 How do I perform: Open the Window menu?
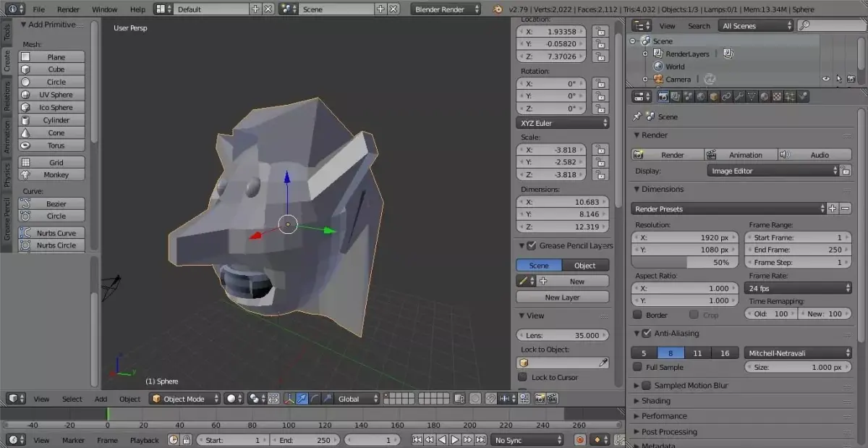click(104, 9)
